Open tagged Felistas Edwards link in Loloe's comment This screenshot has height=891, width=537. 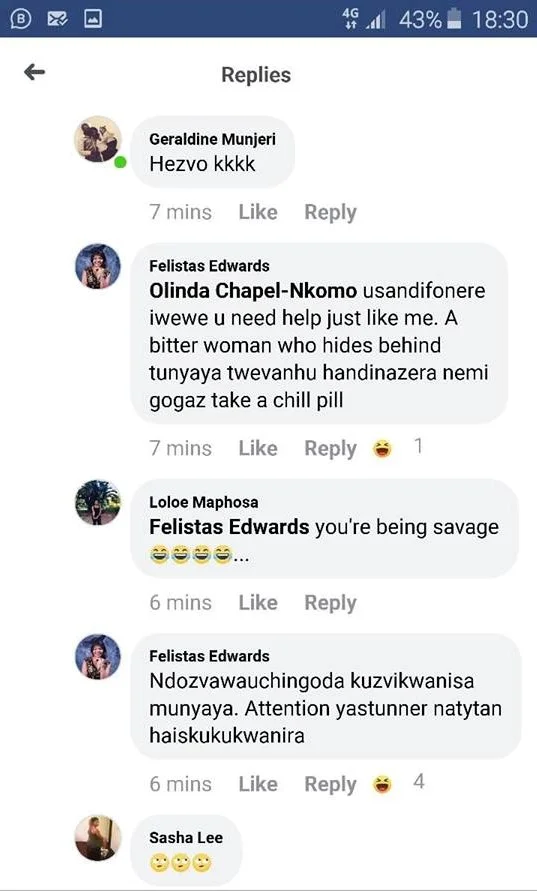click(x=229, y=527)
